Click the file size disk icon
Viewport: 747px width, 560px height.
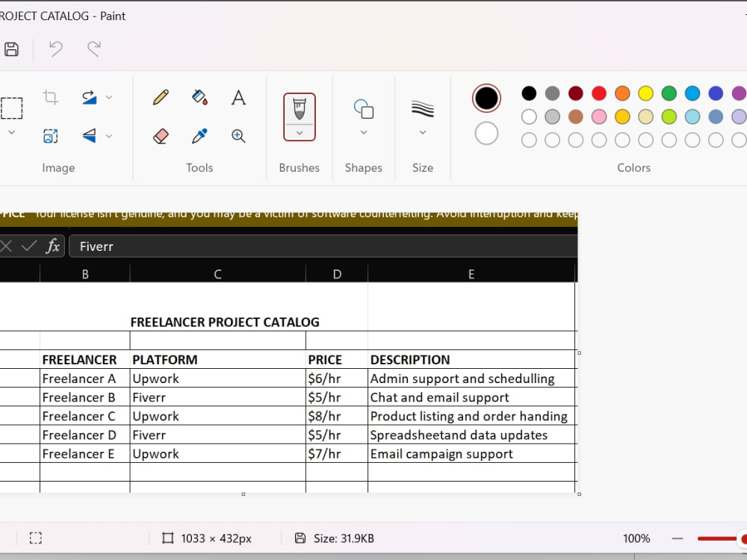pyautogui.click(x=300, y=538)
